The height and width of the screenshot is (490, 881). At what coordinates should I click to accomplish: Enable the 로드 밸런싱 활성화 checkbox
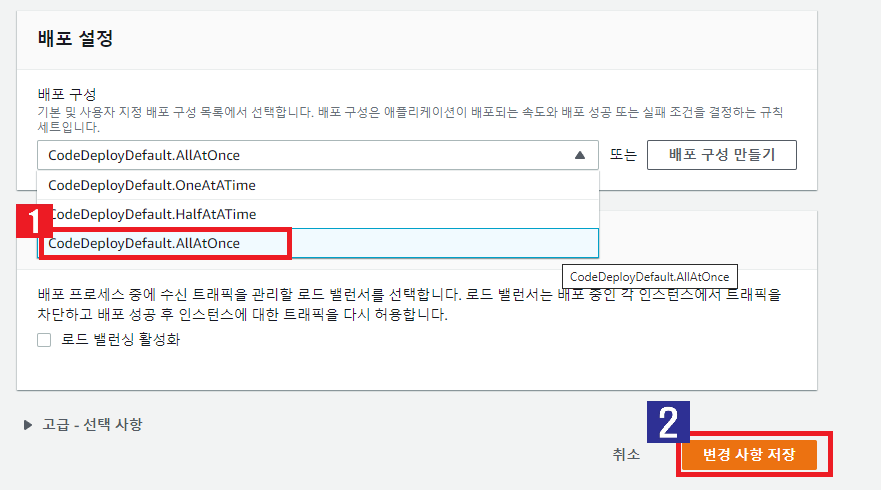(x=44, y=340)
